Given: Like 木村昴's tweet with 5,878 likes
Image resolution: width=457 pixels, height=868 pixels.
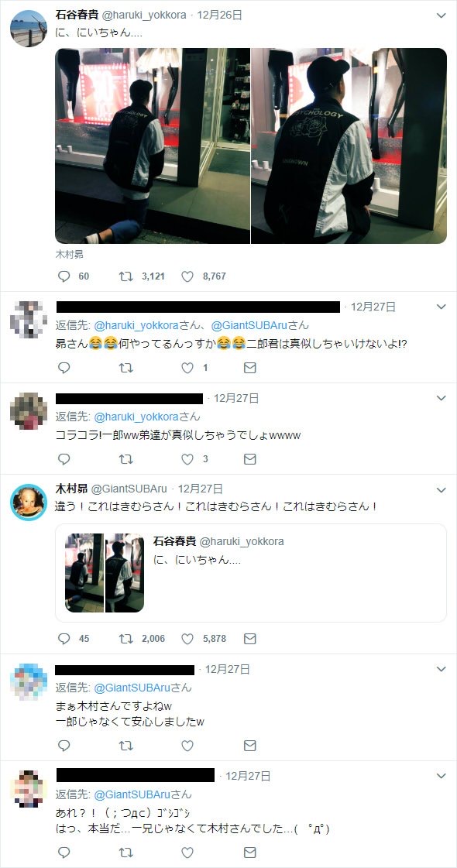Looking at the screenshot, I should [187, 638].
